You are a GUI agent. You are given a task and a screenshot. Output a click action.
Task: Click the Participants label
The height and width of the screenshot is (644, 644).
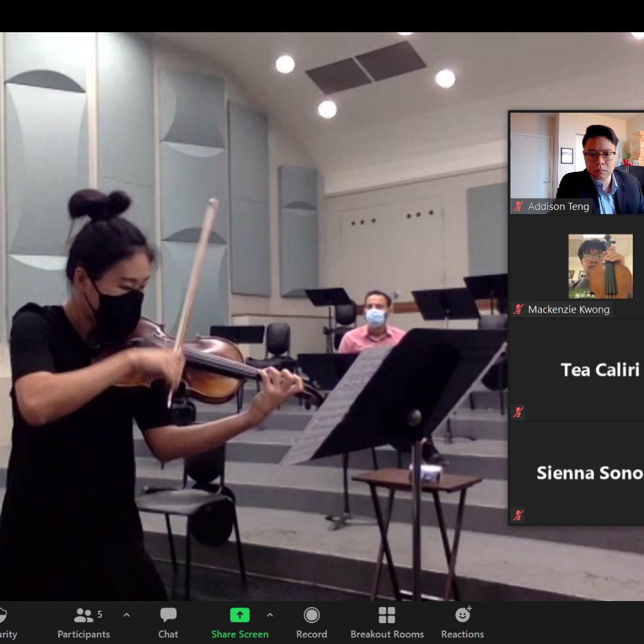pos(84,634)
